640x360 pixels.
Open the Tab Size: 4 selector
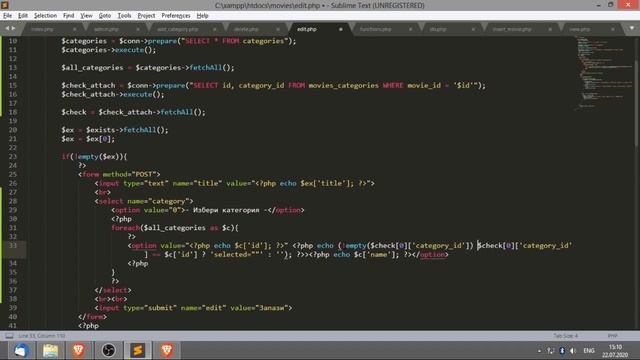[x=566, y=336]
